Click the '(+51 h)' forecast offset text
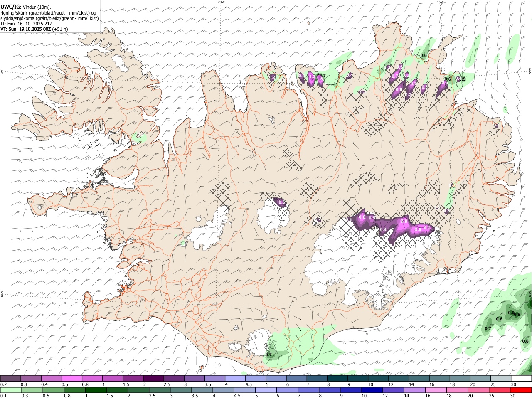The height and width of the screenshot is (399, 532). (x=60, y=29)
